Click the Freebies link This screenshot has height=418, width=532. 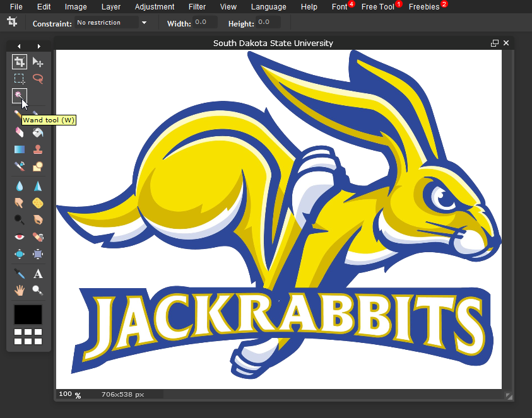click(x=424, y=7)
